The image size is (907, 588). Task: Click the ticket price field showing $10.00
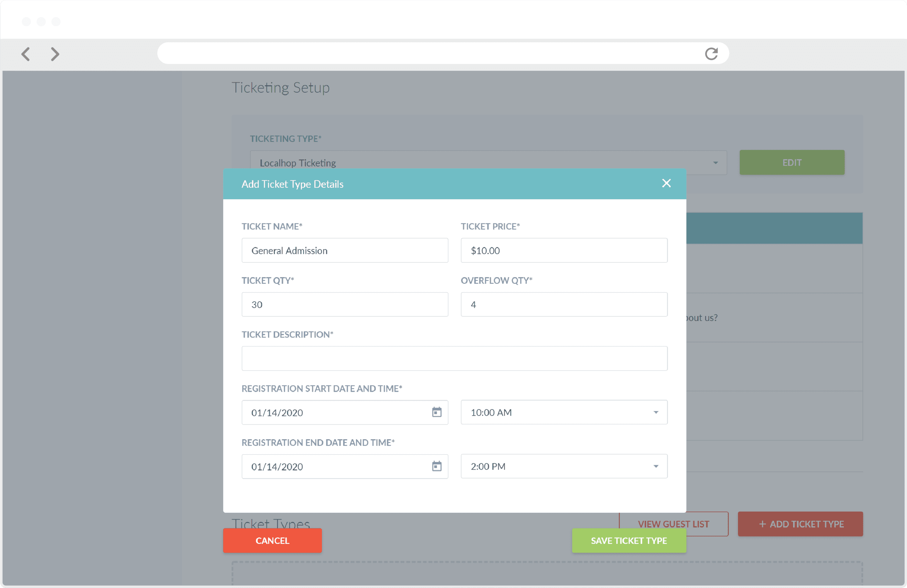(x=564, y=250)
